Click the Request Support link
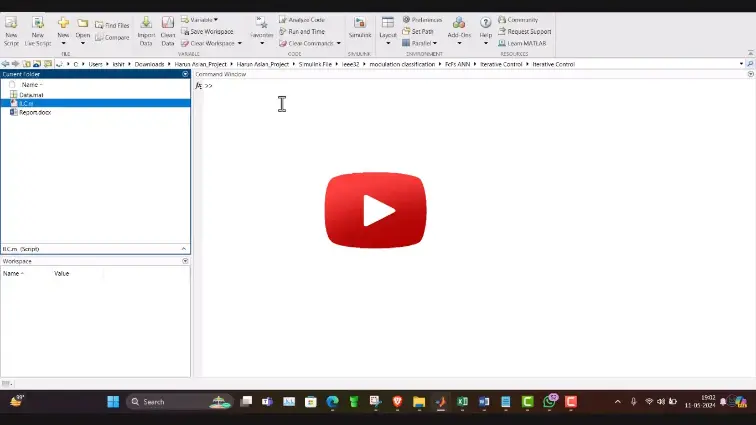Viewport: 756px width, 425px height. tap(528, 31)
